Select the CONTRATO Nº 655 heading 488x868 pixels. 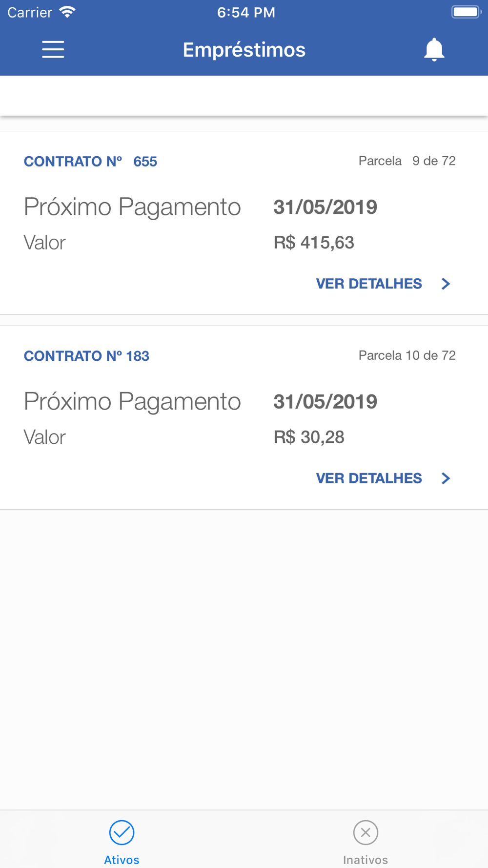coord(90,162)
